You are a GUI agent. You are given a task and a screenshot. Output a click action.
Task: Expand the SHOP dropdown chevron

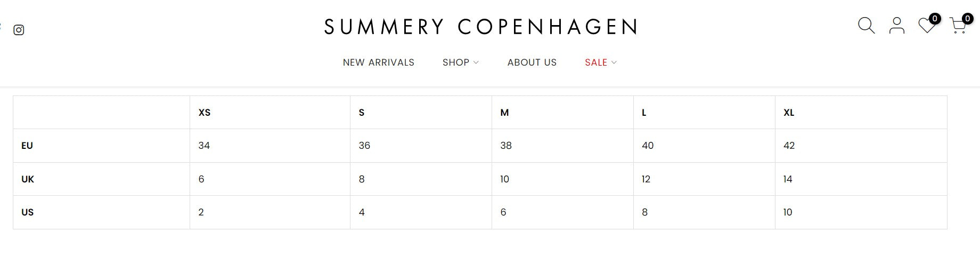point(476,62)
